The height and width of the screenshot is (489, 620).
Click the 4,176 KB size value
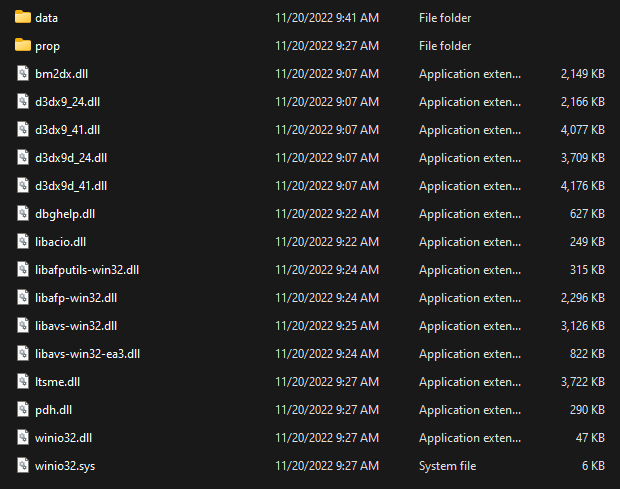pyautogui.click(x=582, y=186)
